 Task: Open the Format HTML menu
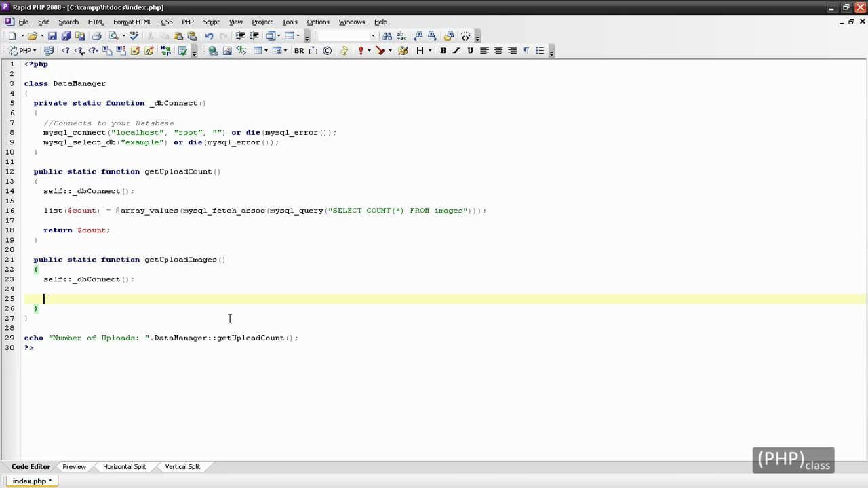(x=132, y=22)
